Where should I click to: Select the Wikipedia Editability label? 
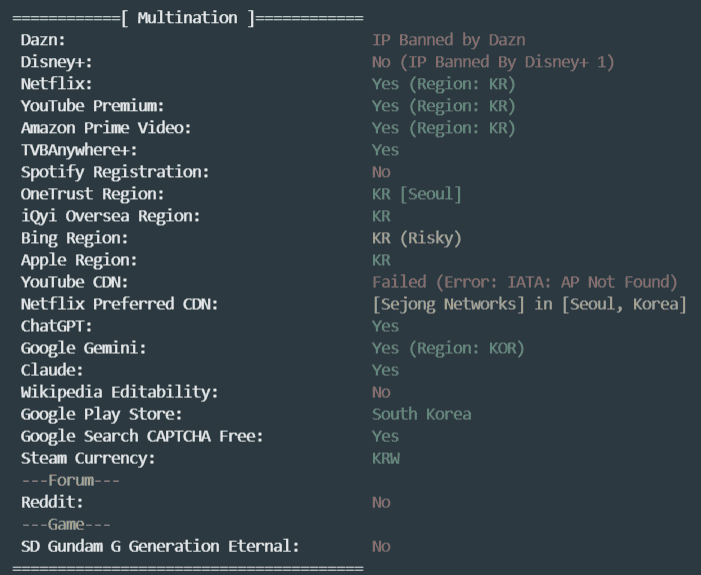coord(119,392)
